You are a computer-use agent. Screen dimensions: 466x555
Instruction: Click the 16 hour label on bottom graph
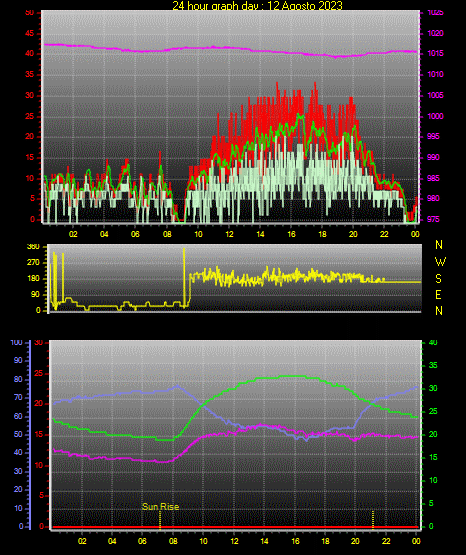point(295,541)
